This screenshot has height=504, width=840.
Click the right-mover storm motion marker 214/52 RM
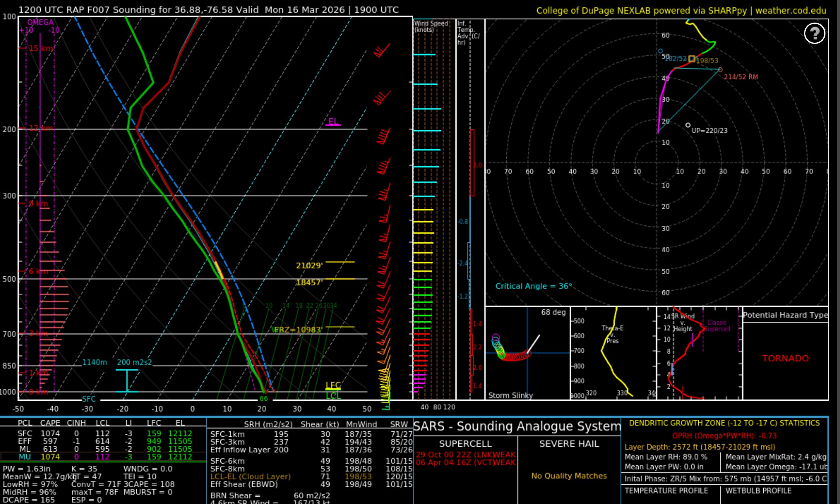coord(720,70)
